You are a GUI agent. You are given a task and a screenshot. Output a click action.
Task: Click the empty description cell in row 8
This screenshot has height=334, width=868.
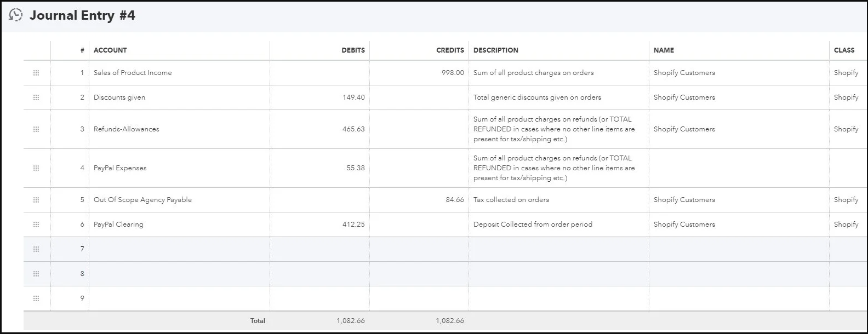pos(558,274)
